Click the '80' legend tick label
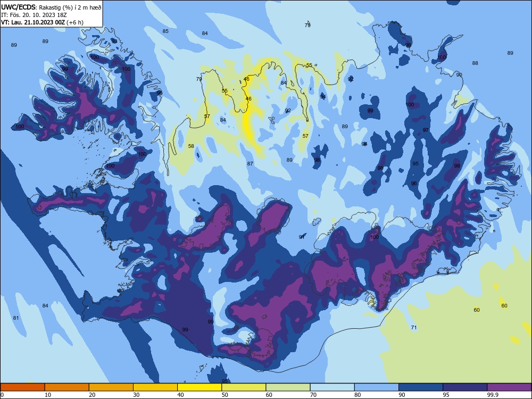The image size is (532, 399). (x=358, y=395)
